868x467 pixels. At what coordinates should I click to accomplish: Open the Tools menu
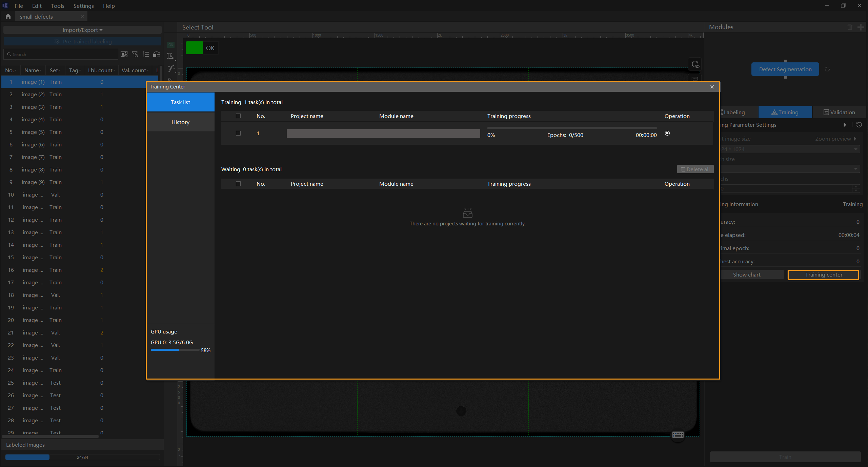click(57, 6)
